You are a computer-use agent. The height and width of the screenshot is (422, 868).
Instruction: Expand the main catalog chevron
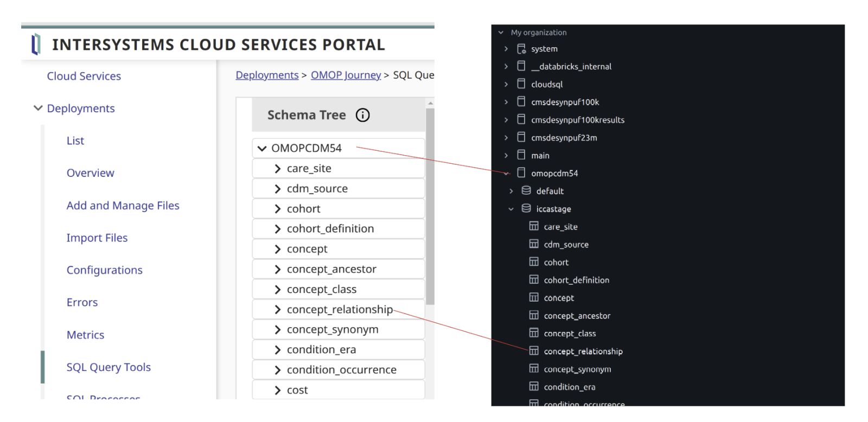tap(506, 155)
